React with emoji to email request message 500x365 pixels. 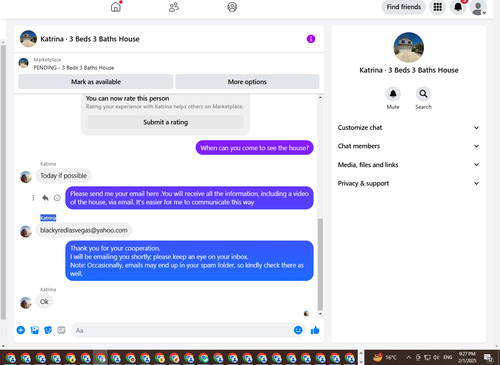tap(57, 198)
